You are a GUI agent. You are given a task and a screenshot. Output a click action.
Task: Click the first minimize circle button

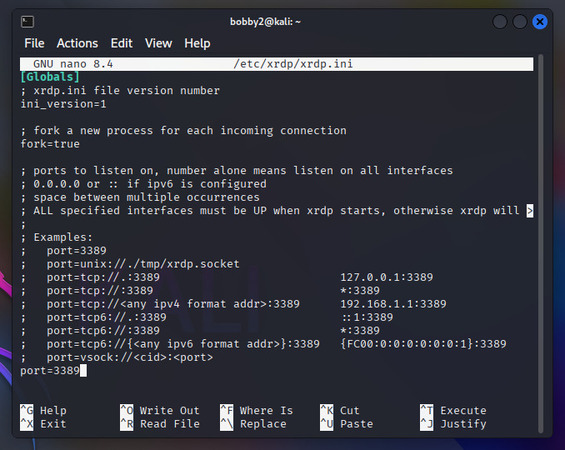point(500,22)
